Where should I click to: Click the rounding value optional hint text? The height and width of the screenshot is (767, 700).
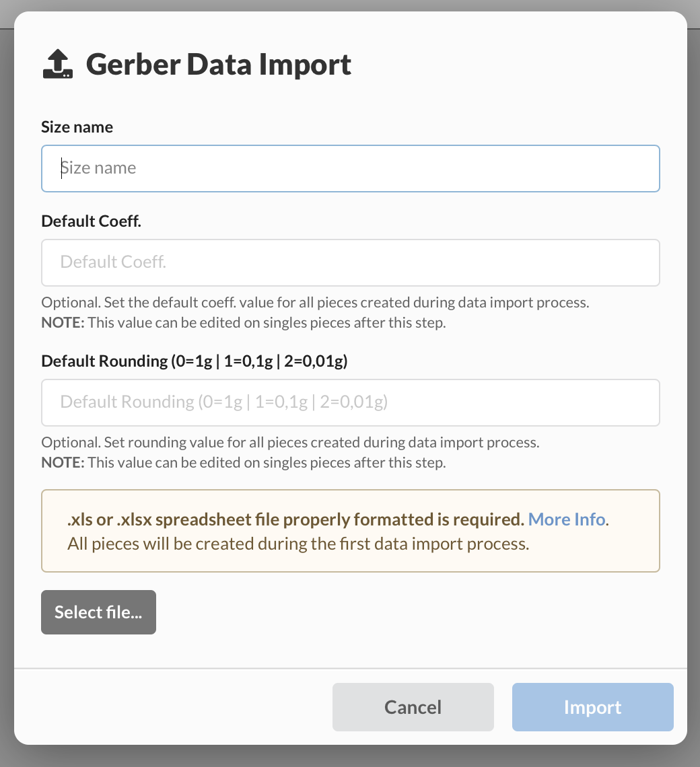pyautogui.click(x=290, y=443)
